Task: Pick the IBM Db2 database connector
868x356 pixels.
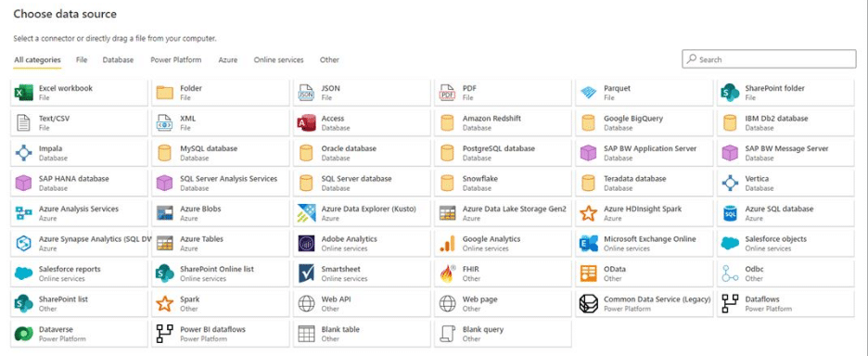Action: click(785, 123)
